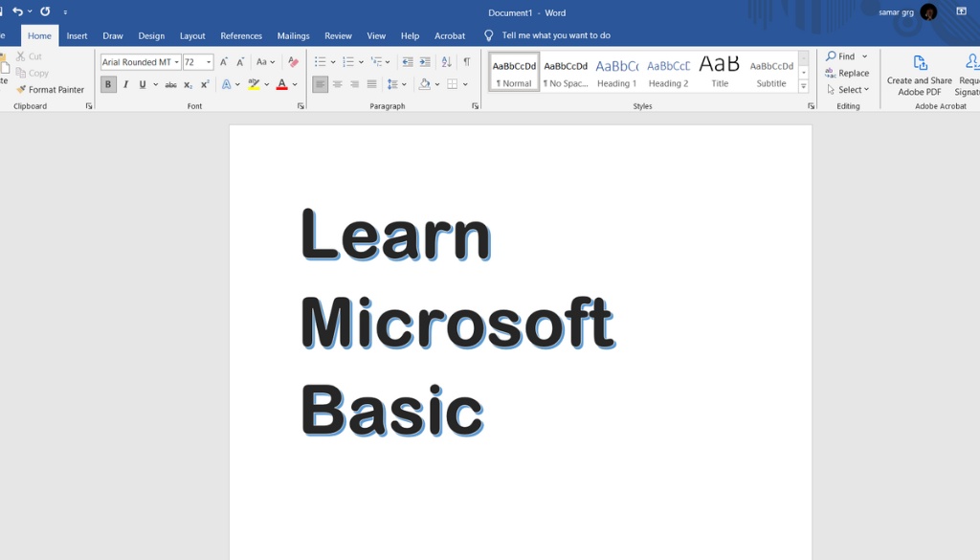Viewport: 980px width, 560px height.
Task: Toggle Italic formatting
Action: (125, 84)
